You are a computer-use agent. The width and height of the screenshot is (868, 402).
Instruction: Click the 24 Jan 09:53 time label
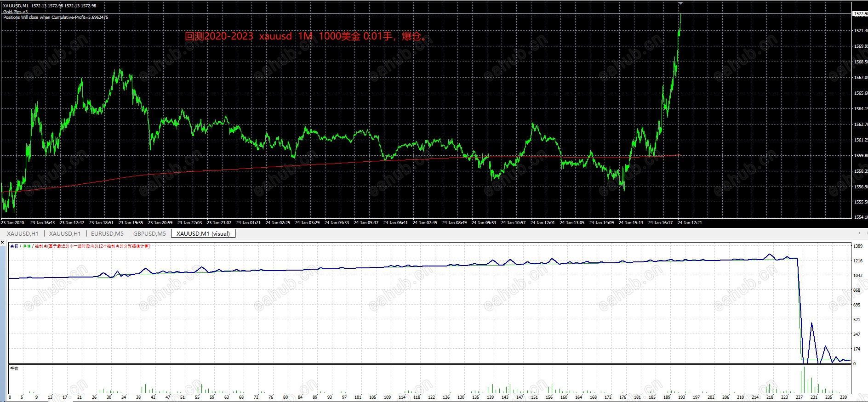[x=484, y=223]
